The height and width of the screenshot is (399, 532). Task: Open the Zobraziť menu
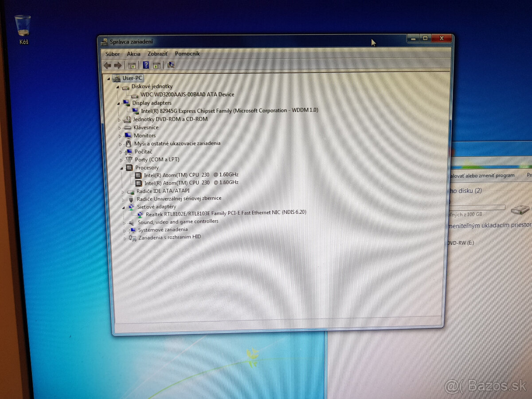[157, 54]
